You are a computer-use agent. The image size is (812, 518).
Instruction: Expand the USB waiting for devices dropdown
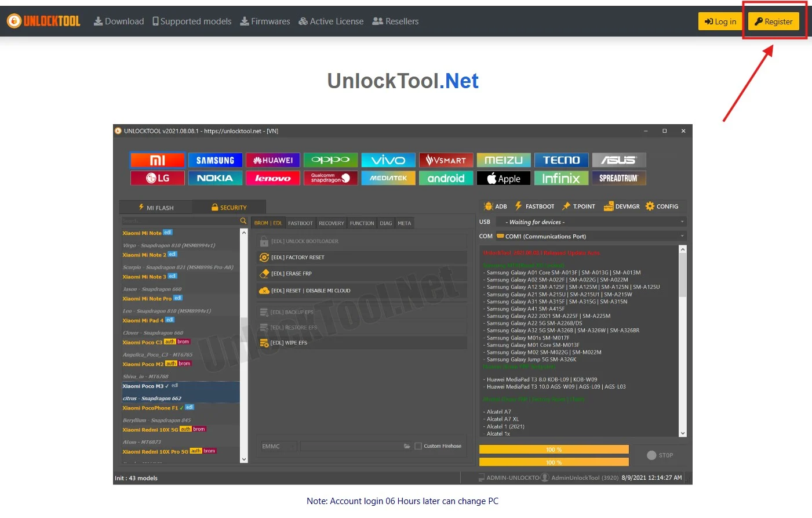pyautogui.click(x=591, y=222)
